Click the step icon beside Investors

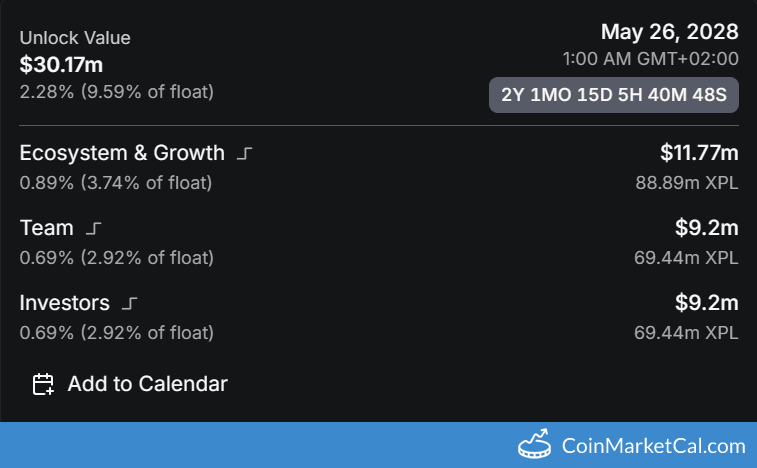130,303
